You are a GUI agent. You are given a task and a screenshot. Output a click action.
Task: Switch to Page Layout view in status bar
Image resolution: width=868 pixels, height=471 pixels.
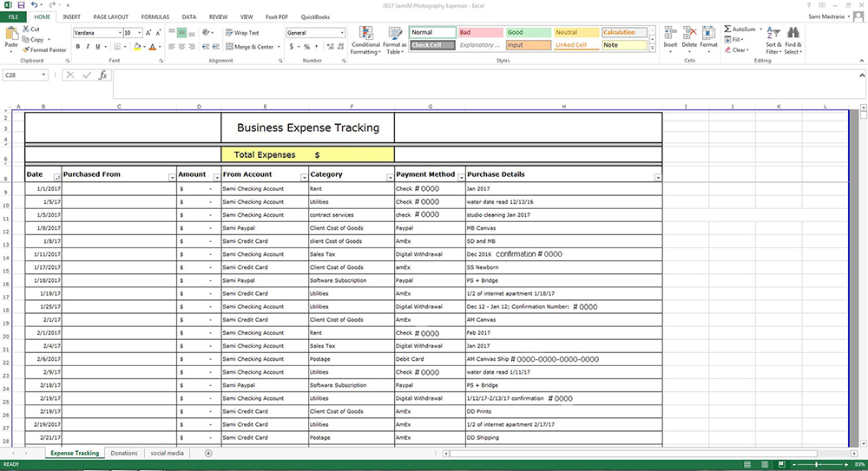(765, 464)
